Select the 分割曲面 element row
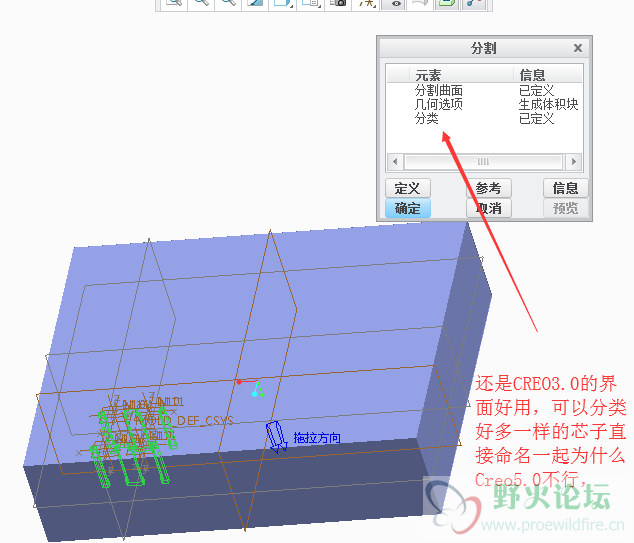The width and height of the screenshot is (634, 543). click(x=439, y=90)
